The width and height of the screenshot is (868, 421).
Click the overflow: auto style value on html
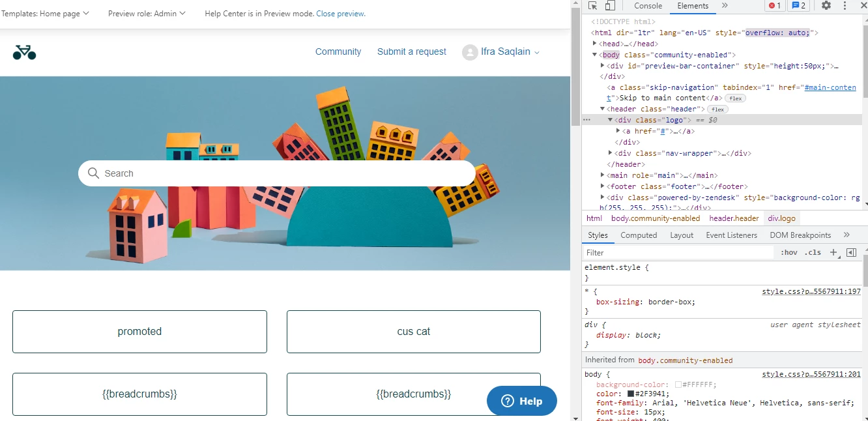click(x=777, y=33)
